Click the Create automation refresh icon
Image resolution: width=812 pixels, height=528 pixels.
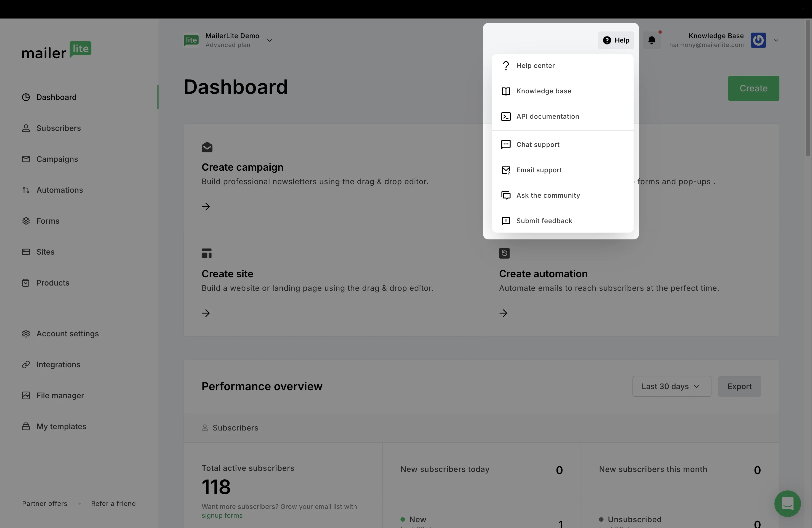504,254
